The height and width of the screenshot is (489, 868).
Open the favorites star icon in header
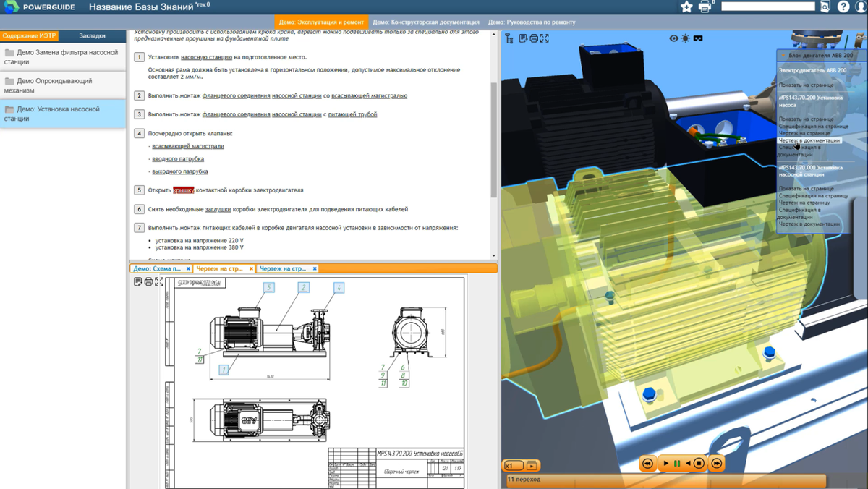(x=686, y=7)
